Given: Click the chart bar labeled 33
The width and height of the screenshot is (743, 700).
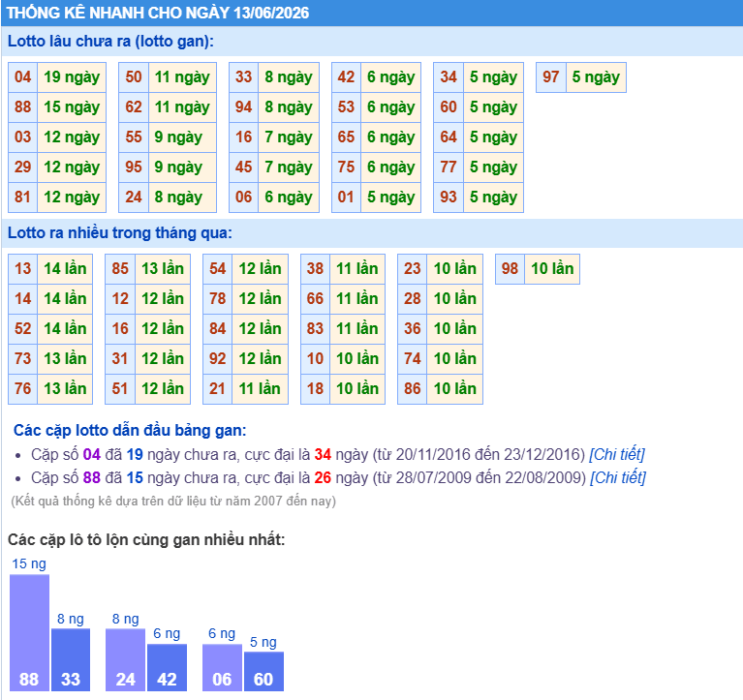Looking at the screenshot, I should 71,659.
